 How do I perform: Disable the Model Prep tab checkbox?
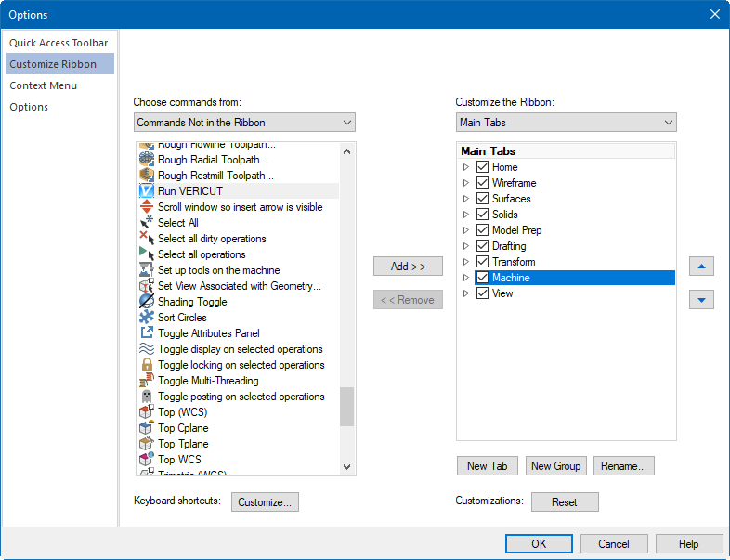pos(482,230)
